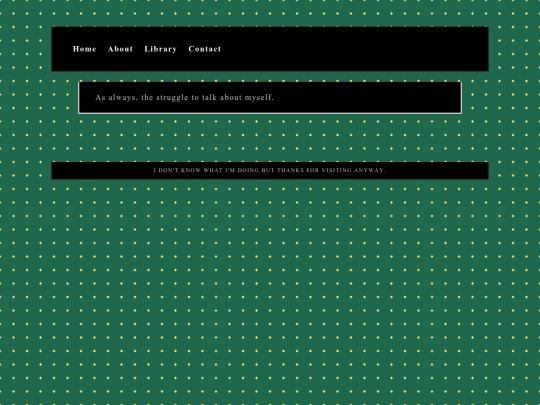Visit the Contact page link
540x405 pixels.
click(205, 49)
